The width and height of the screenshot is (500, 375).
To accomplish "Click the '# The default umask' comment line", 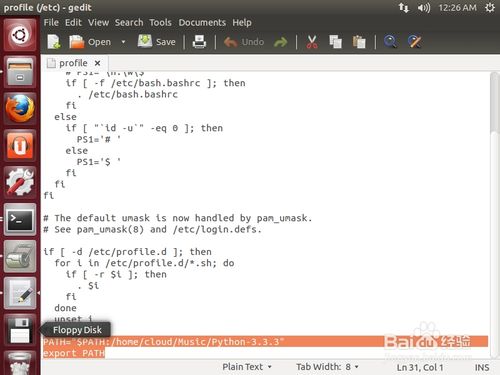I will point(178,218).
